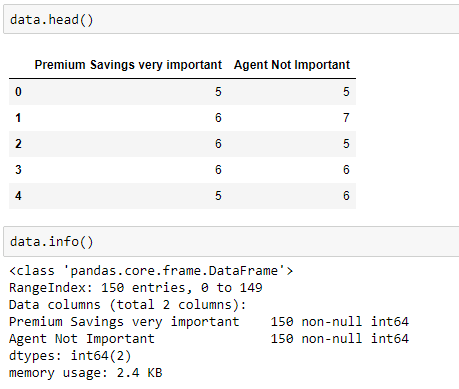Click Agent Not Important value in row 4

346,196
